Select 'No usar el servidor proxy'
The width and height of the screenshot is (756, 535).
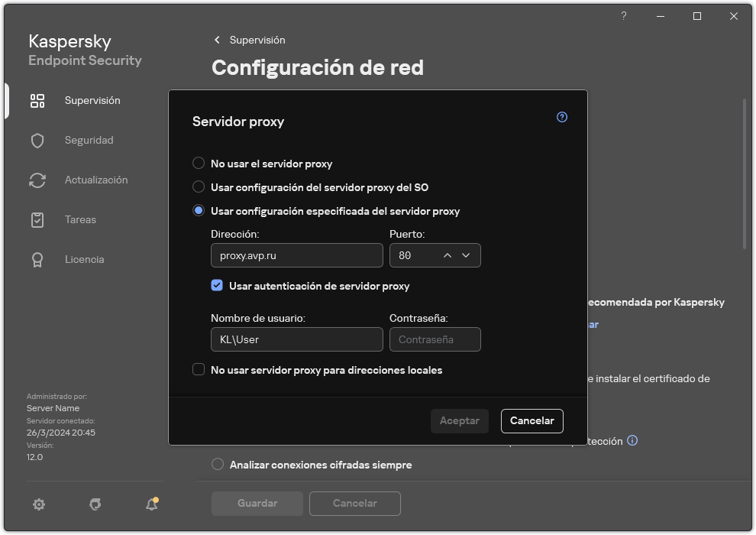[x=199, y=163]
